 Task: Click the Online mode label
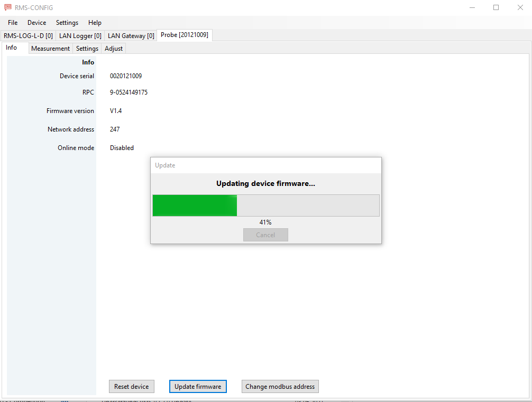[76, 148]
